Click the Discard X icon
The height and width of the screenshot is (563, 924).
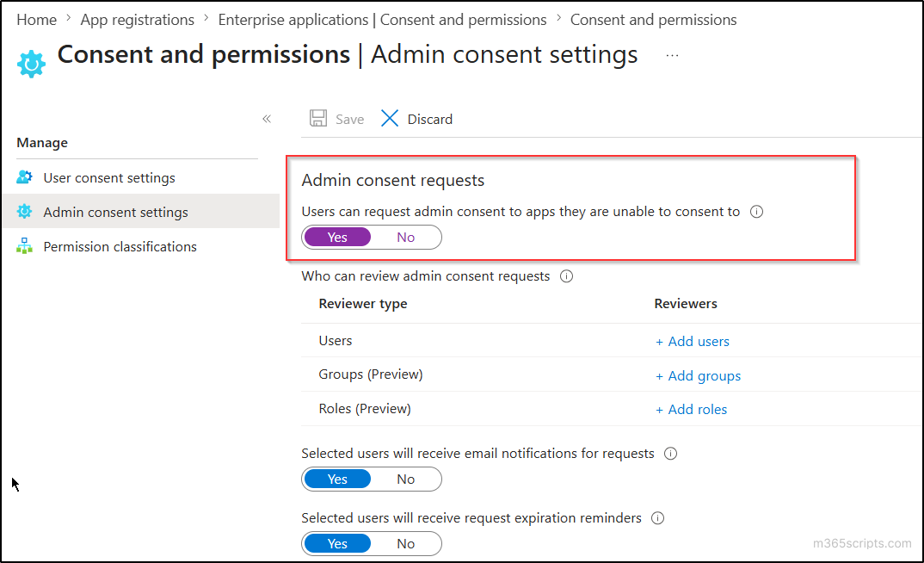(390, 119)
